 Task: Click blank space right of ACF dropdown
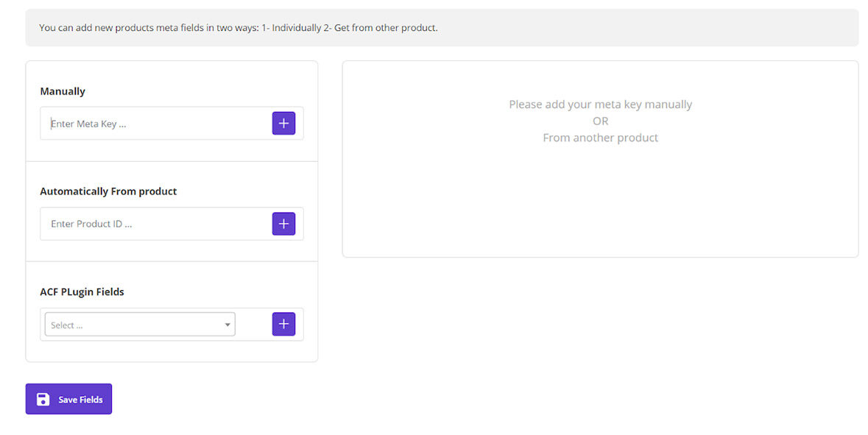coord(253,325)
